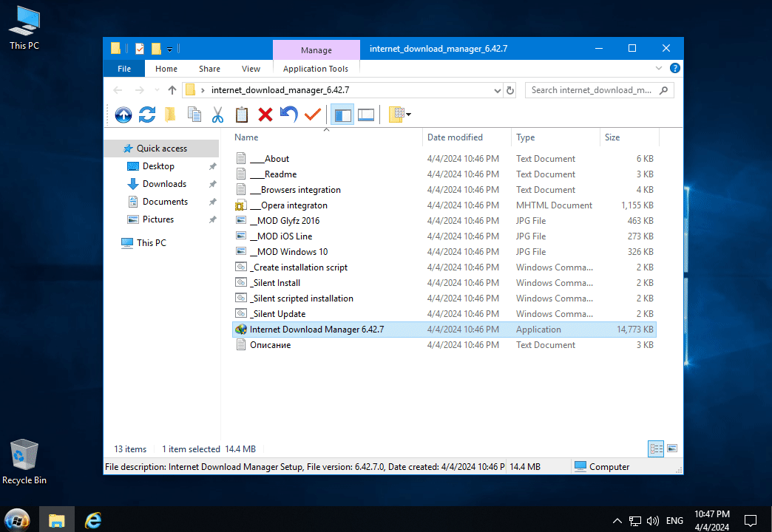The width and height of the screenshot is (772, 532).
Task: Click the Copy toolbar icon
Action: (194, 115)
